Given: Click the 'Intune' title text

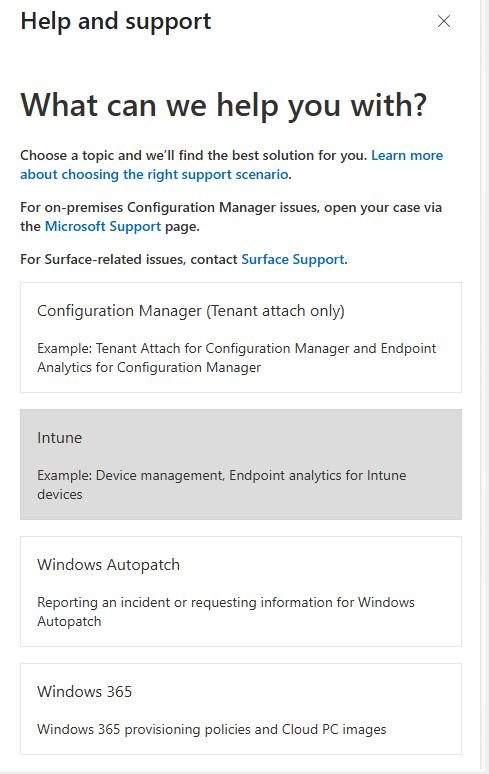Looking at the screenshot, I should (60, 438).
